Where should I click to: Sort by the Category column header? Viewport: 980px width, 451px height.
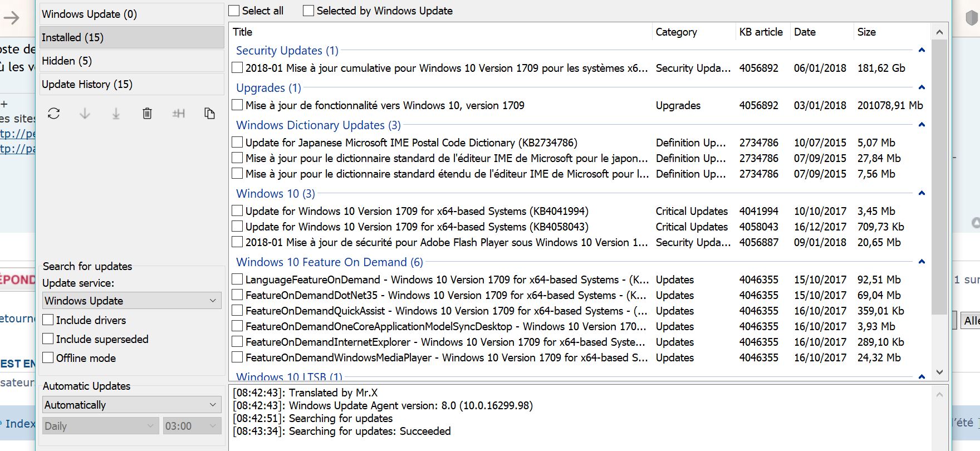(694, 32)
